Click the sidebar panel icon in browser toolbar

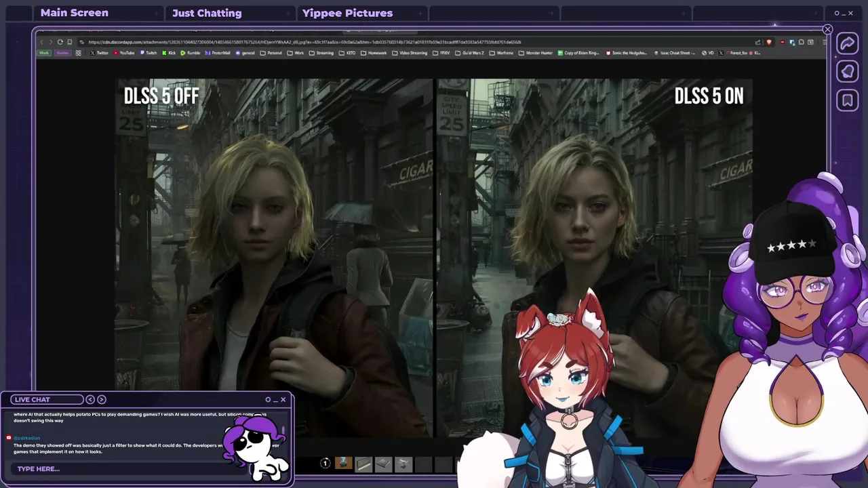pyautogui.click(x=810, y=42)
